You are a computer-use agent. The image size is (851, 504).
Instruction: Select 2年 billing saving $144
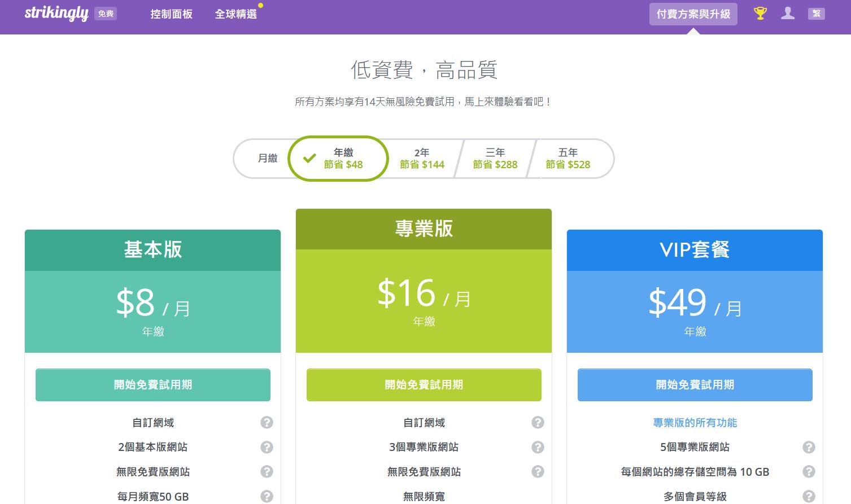[x=422, y=159]
